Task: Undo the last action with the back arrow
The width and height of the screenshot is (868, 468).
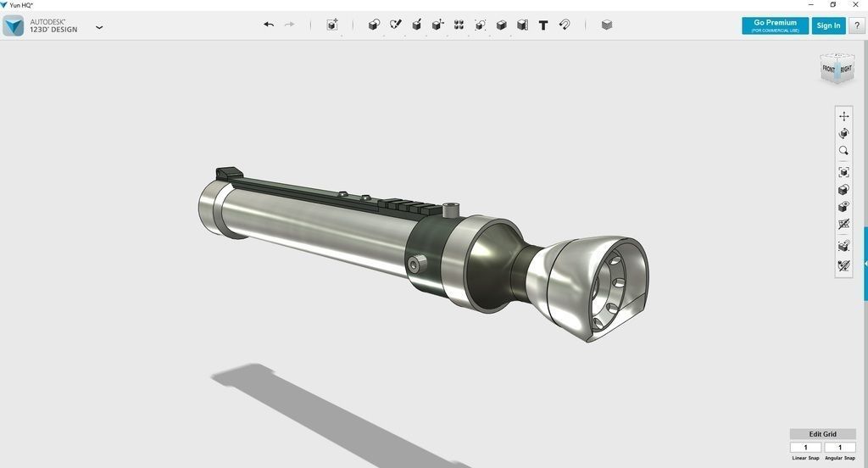Action: point(269,25)
